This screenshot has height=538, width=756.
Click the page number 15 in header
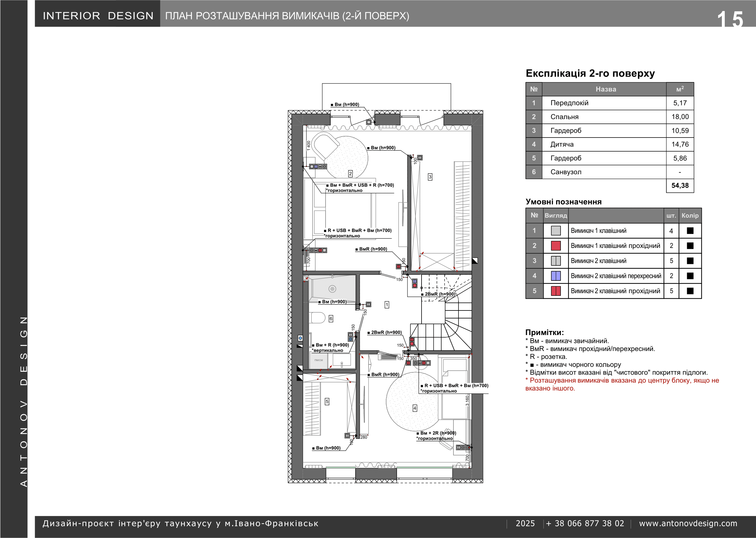730,19
